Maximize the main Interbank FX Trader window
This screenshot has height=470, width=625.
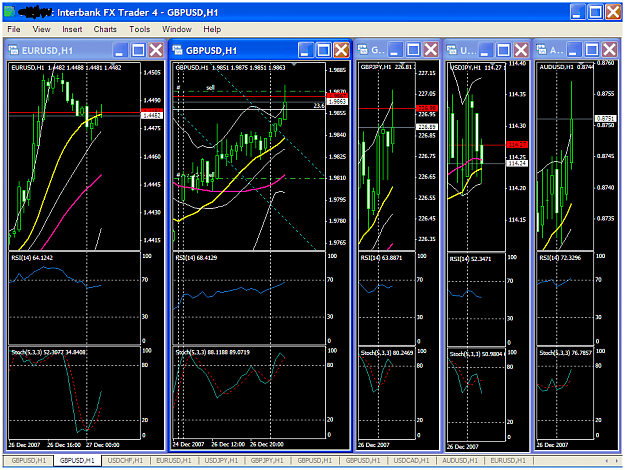click(596, 12)
